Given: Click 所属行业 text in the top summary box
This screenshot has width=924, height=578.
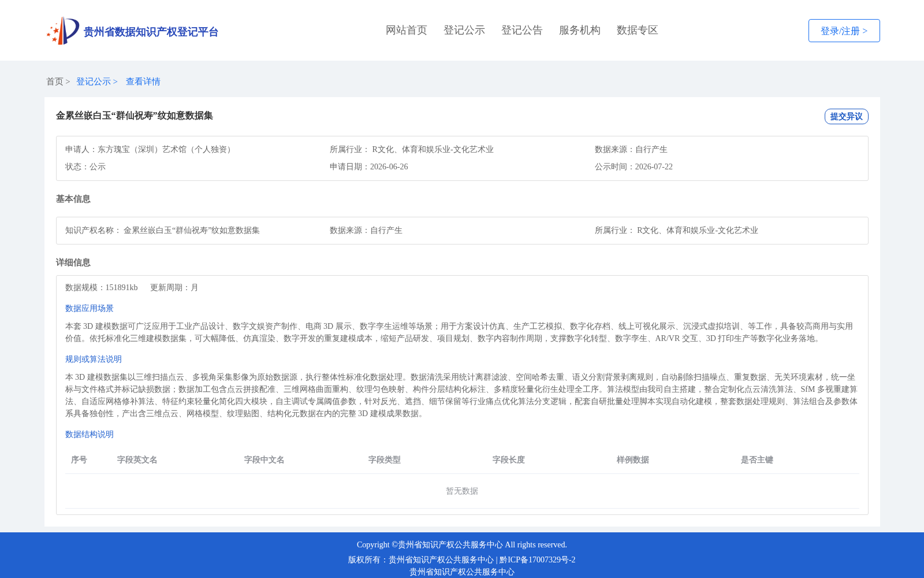Looking at the screenshot, I should click(412, 149).
